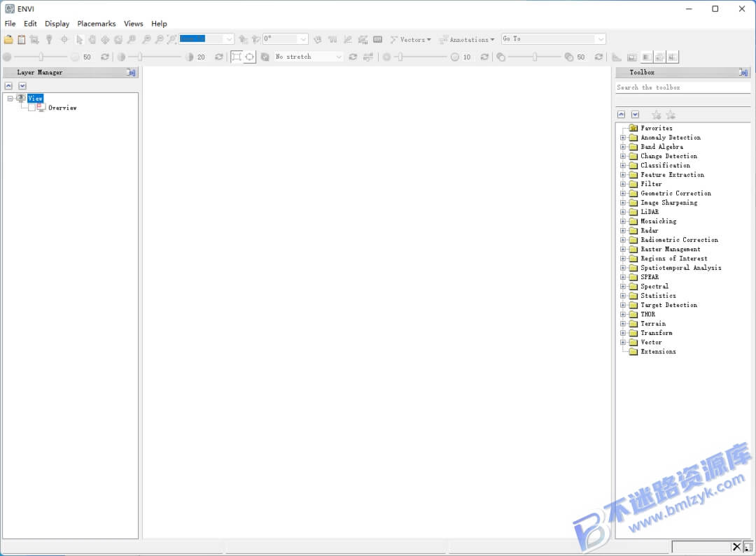Image resolution: width=756 pixels, height=556 pixels.
Task: Detach the Toolbox panel
Action: (x=743, y=72)
